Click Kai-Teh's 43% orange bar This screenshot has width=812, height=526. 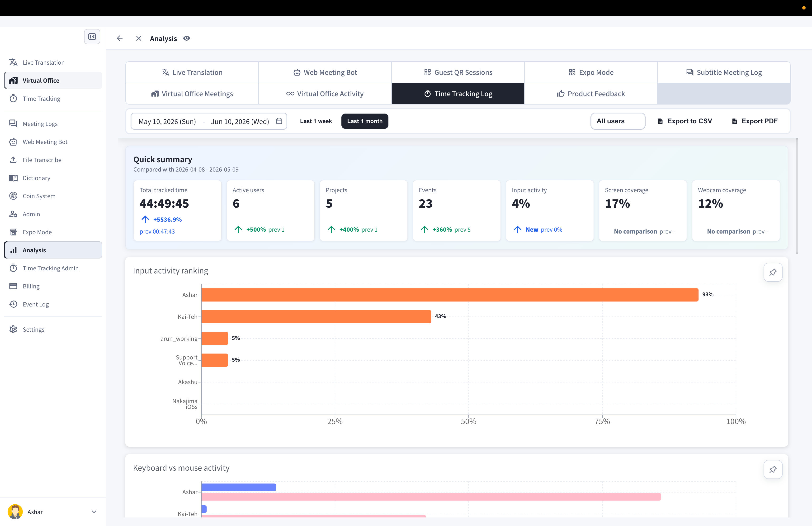(316, 316)
